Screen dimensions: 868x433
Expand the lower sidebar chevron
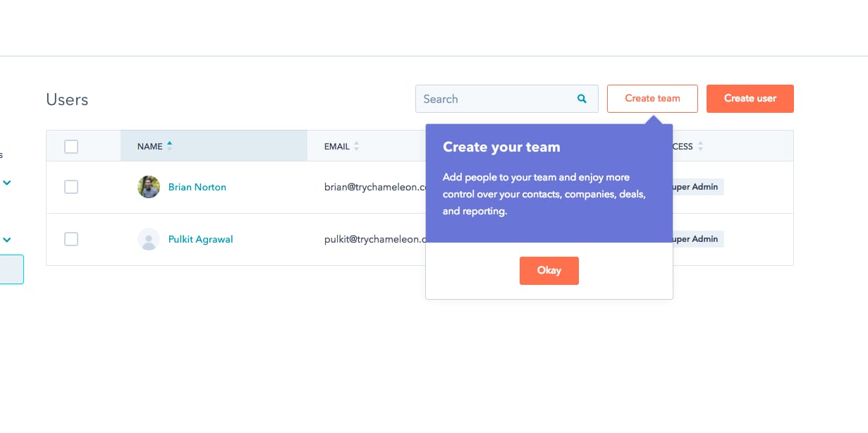pos(7,240)
